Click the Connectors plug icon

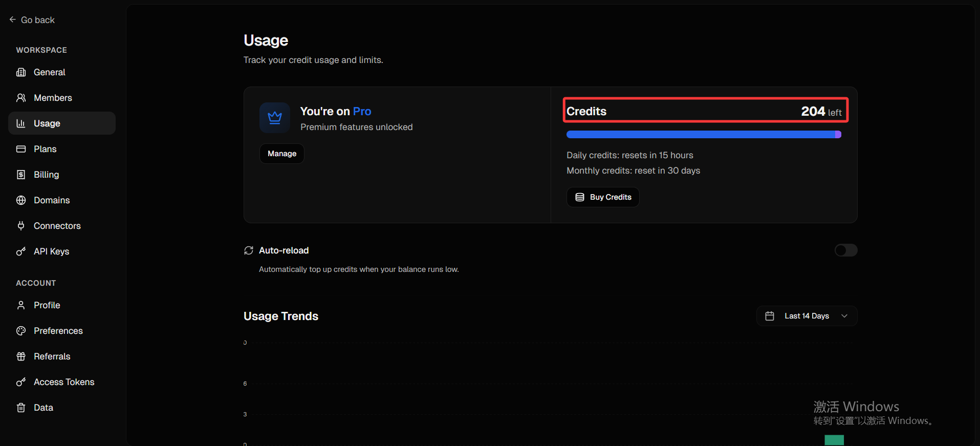(21, 226)
